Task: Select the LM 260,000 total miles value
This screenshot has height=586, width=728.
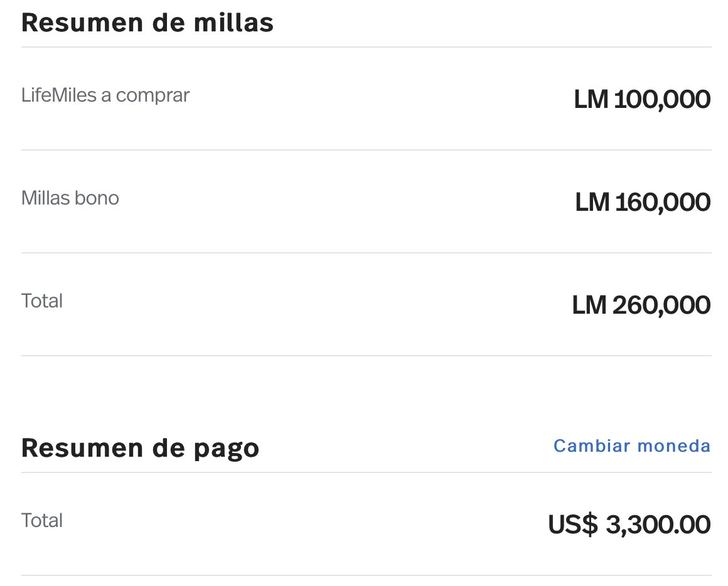Action: [641, 306]
